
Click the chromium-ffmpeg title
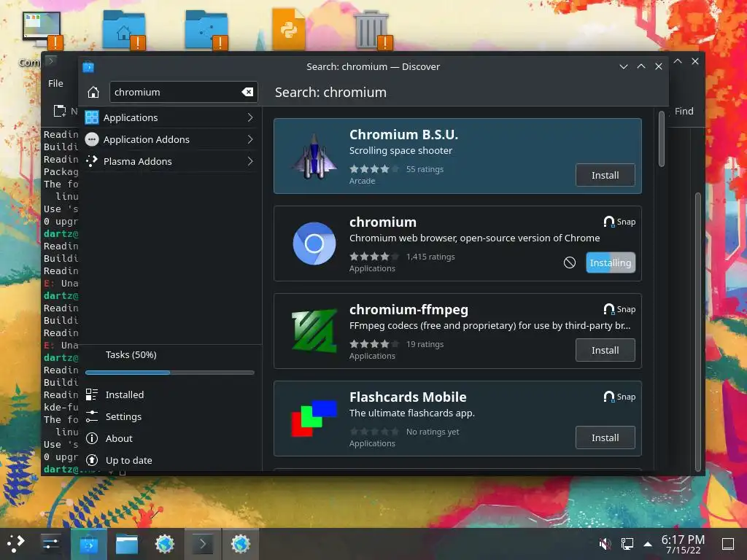pyautogui.click(x=409, y=309)
